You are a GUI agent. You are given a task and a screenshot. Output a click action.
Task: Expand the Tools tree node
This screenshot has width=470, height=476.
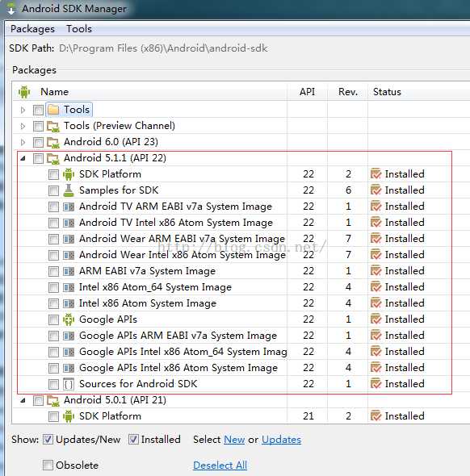click(23, 110)
